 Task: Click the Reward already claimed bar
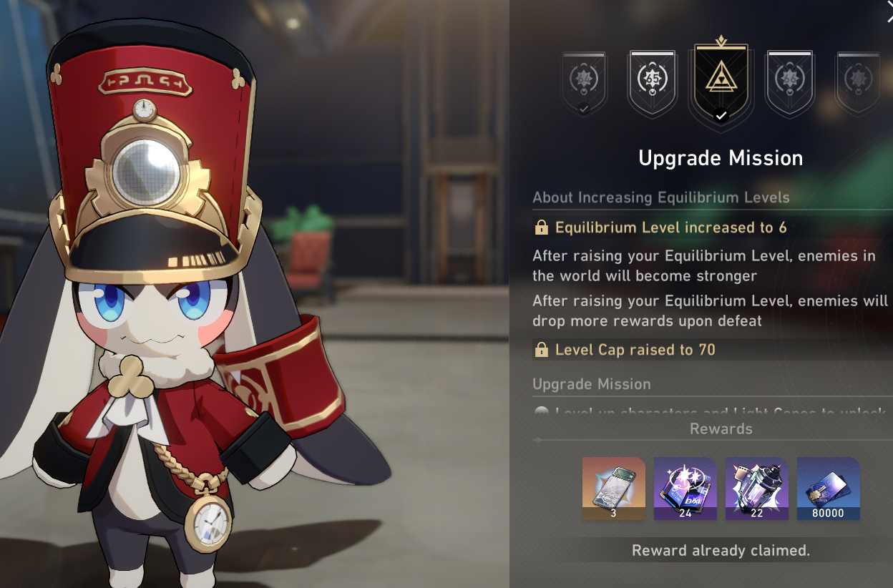[x=721, y=551]
